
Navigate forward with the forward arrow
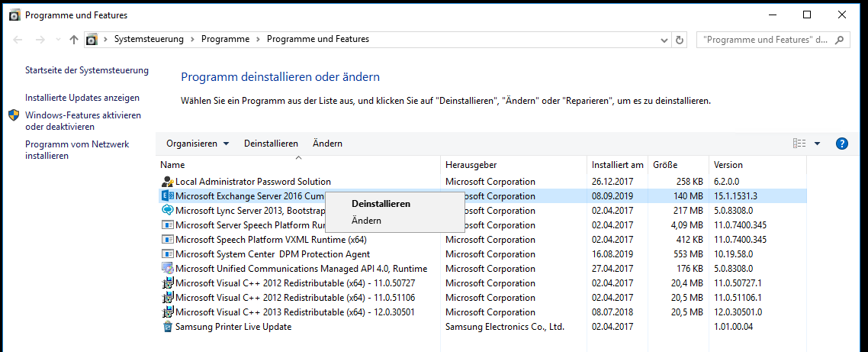pyautogui.click(x=40, y=40)
